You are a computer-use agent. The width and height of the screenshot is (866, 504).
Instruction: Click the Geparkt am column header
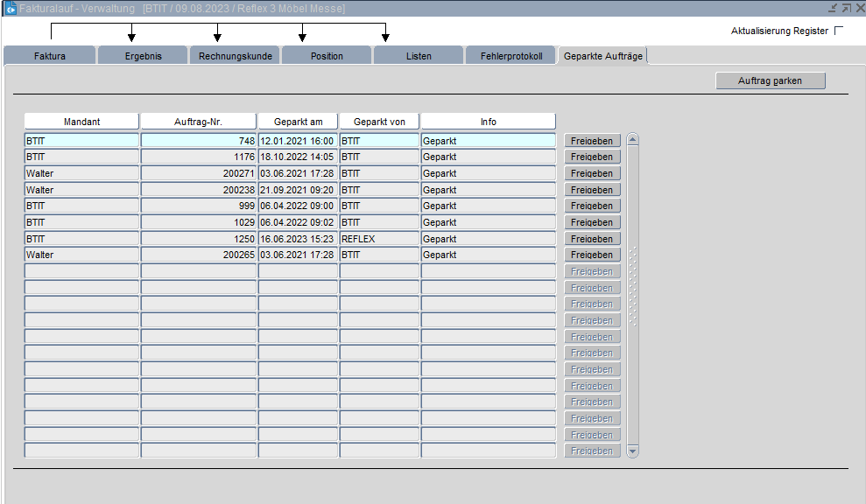pyautogui.click(x=298, y=122)
